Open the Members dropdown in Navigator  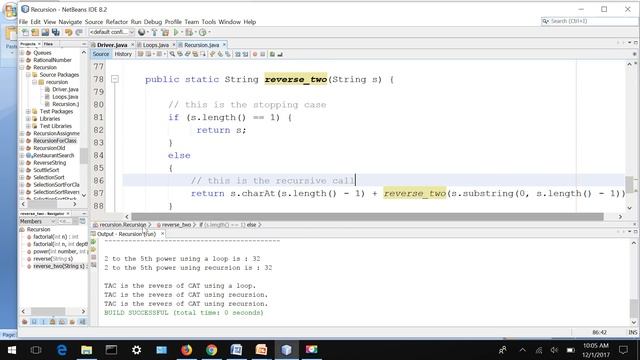(38, 221)
